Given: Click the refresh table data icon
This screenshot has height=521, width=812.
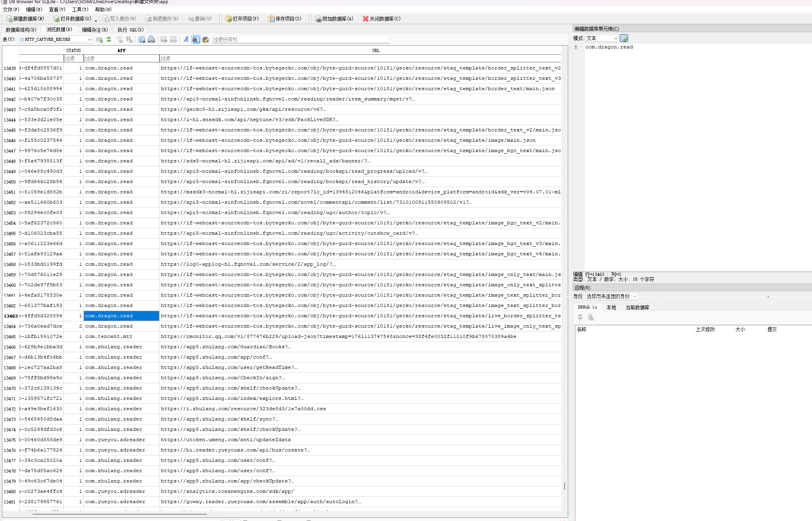Looking at the screenshot, I should tap(109, 39).
